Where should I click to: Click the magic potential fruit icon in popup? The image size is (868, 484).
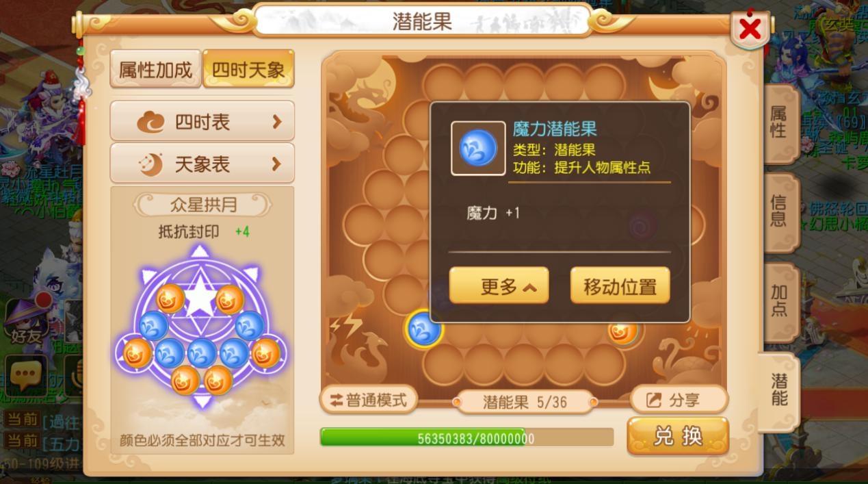(x=478, y=148)
